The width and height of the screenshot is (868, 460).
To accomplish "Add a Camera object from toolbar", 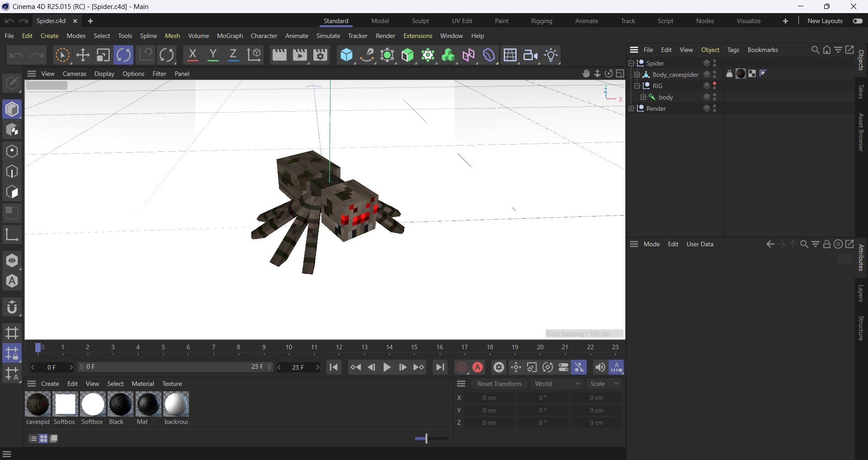I will pyautogui.click(x=531, y=55).
